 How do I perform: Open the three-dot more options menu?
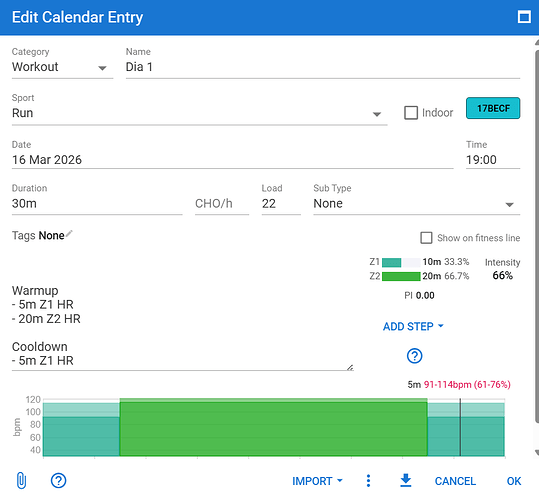pos(368,481)
